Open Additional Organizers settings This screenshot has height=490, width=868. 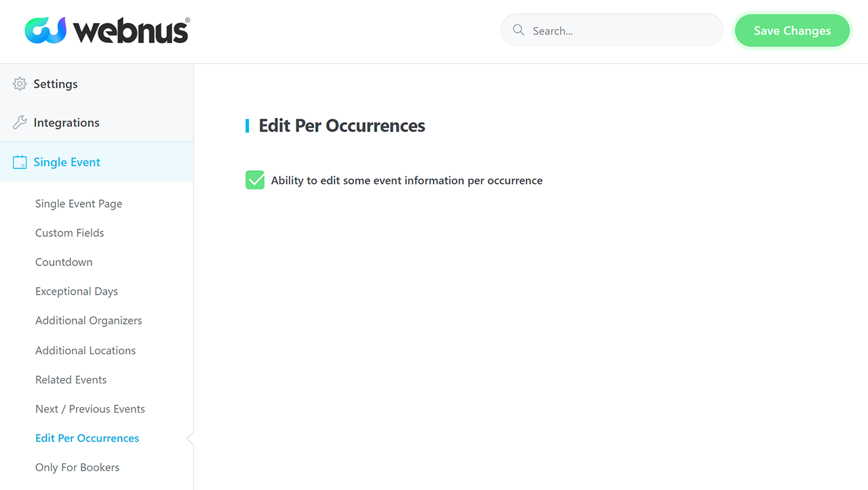point(89,320)
